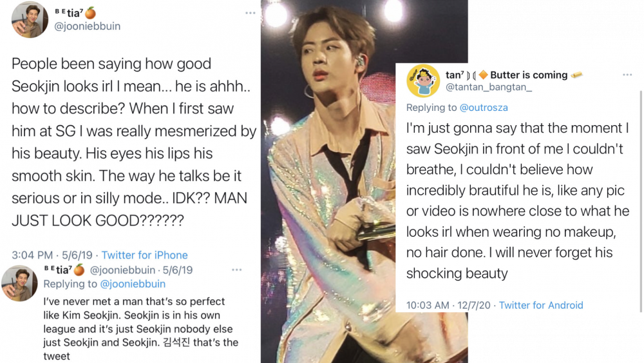Click the 10:03 AM 12/7/20 timestamp
644x363 pixels.
click(x=448, y=305)
